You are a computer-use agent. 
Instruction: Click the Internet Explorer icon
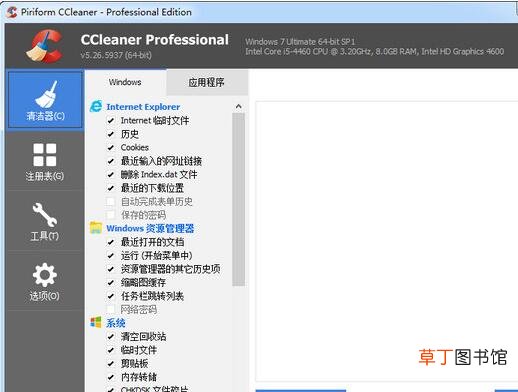coord(96,106)
